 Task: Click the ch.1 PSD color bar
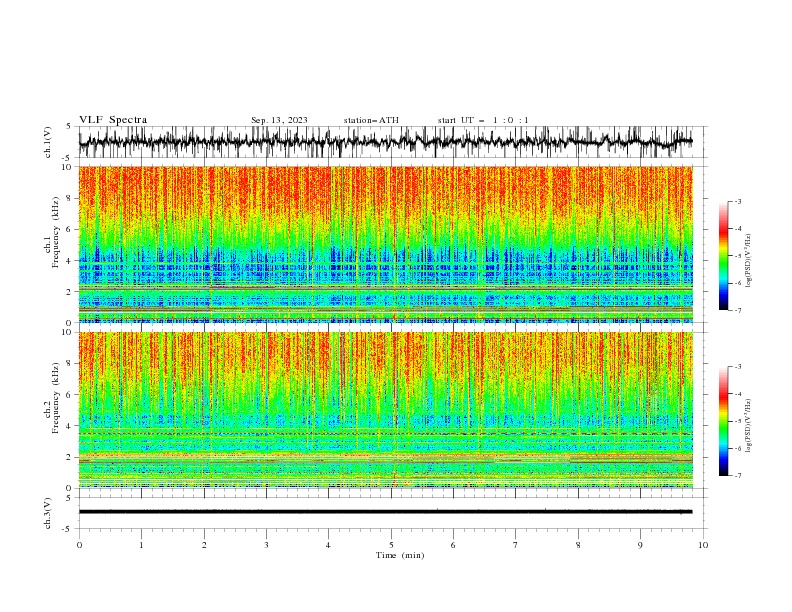click(x=723, y=255)
